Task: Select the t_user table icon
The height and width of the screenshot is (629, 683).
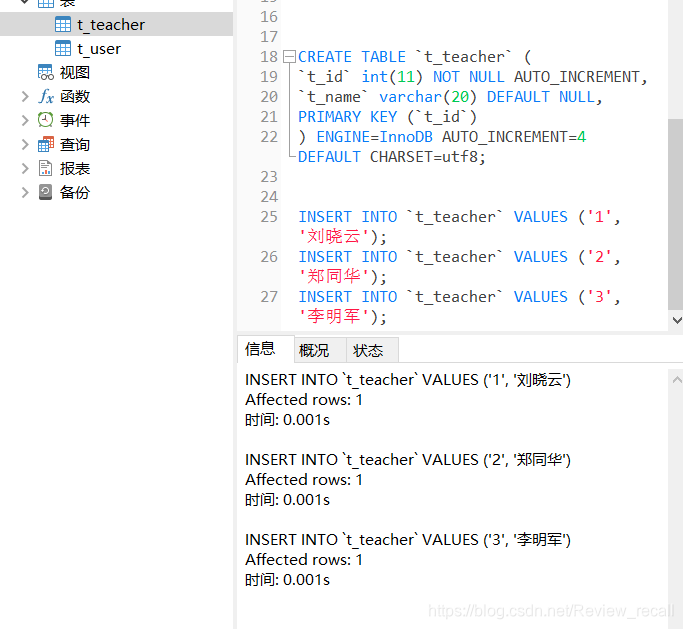Action: (63, 48)
